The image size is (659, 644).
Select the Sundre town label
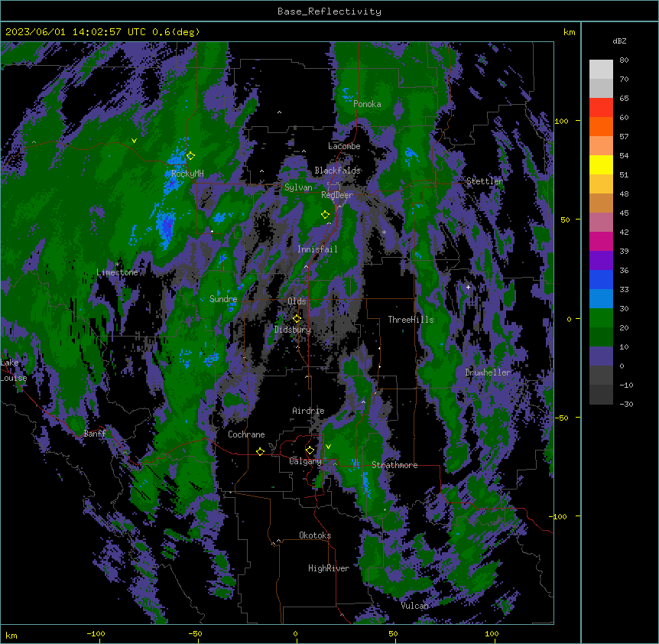click(x=223, y=299)
